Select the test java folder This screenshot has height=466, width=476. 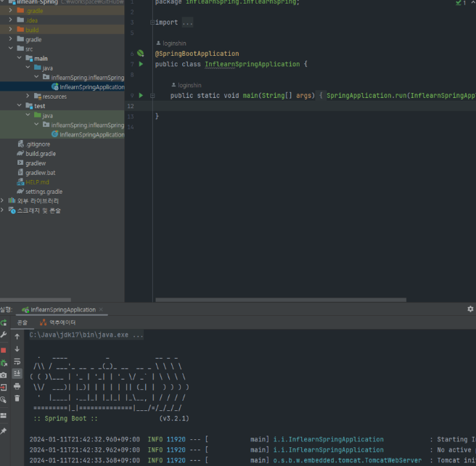click(x=47, y=115)
